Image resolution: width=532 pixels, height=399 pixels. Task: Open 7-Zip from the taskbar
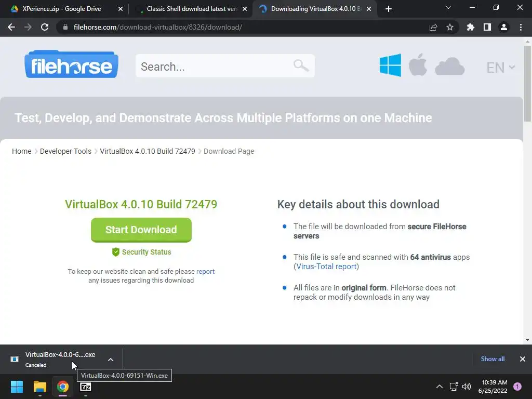[x=86, y=387]
